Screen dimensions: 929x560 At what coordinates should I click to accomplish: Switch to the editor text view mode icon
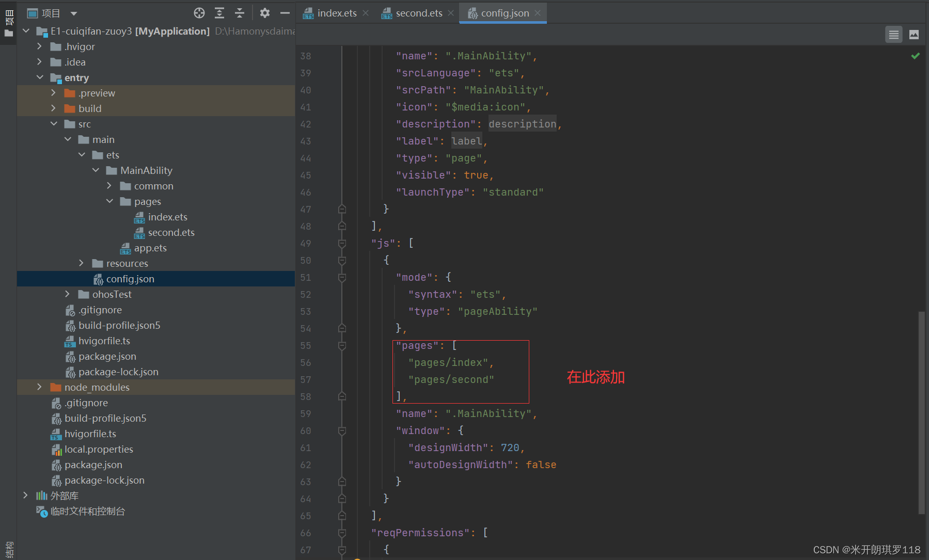point(894,35)
